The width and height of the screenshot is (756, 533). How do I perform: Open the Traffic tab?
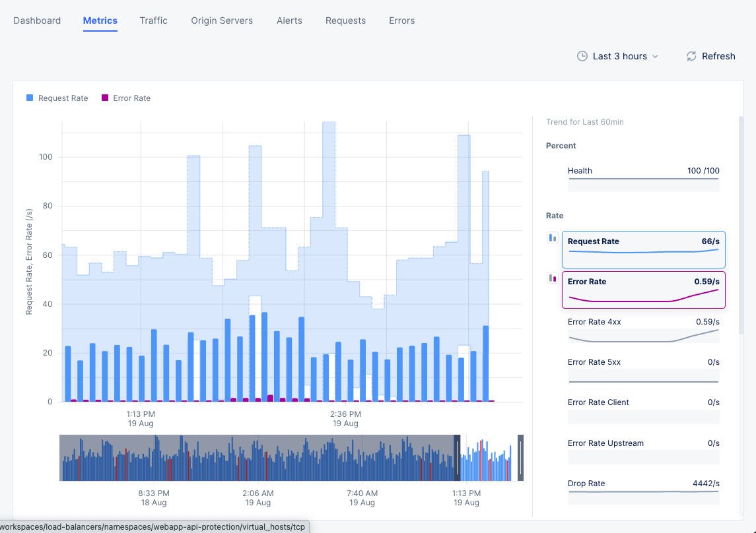(153, 20)
